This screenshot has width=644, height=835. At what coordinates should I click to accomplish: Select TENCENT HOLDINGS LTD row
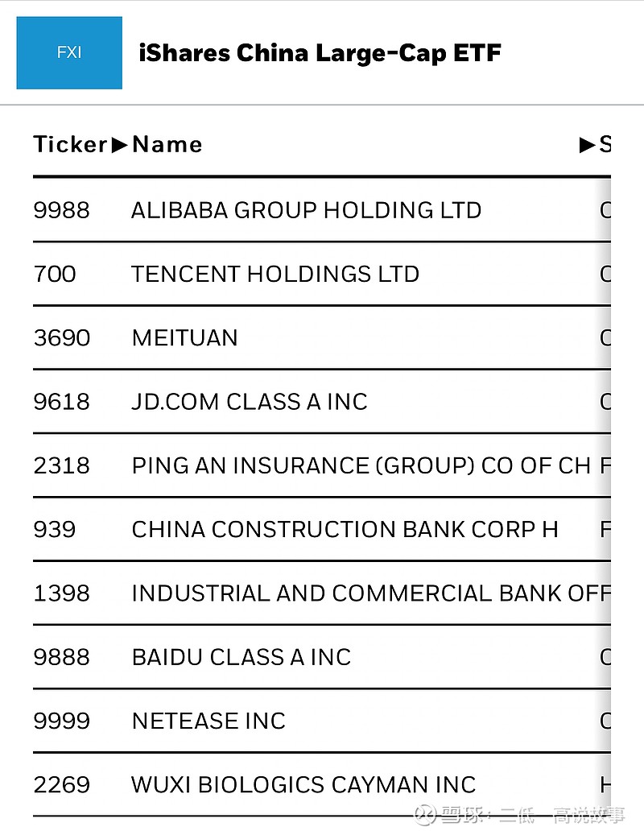[275, 274]
